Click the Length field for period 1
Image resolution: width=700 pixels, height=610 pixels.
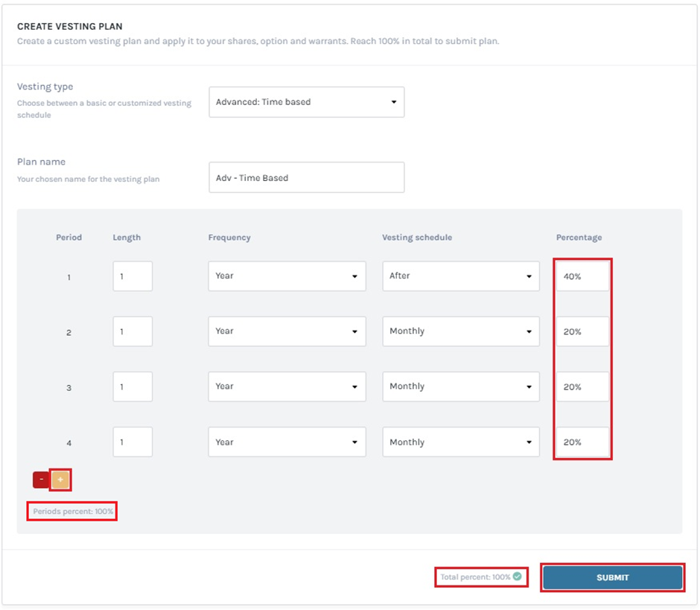pos(132,276)
